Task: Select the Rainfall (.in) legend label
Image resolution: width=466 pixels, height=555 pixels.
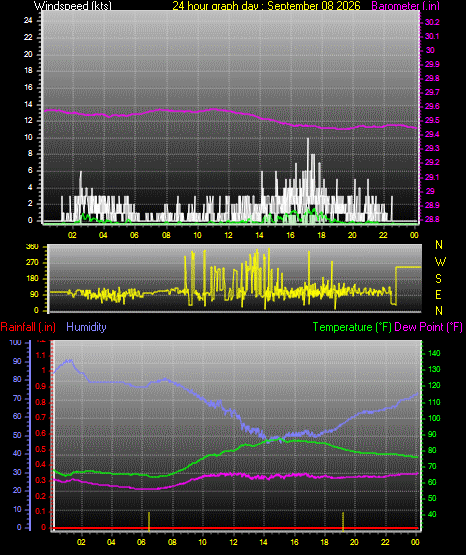Action: pos(28,327)
